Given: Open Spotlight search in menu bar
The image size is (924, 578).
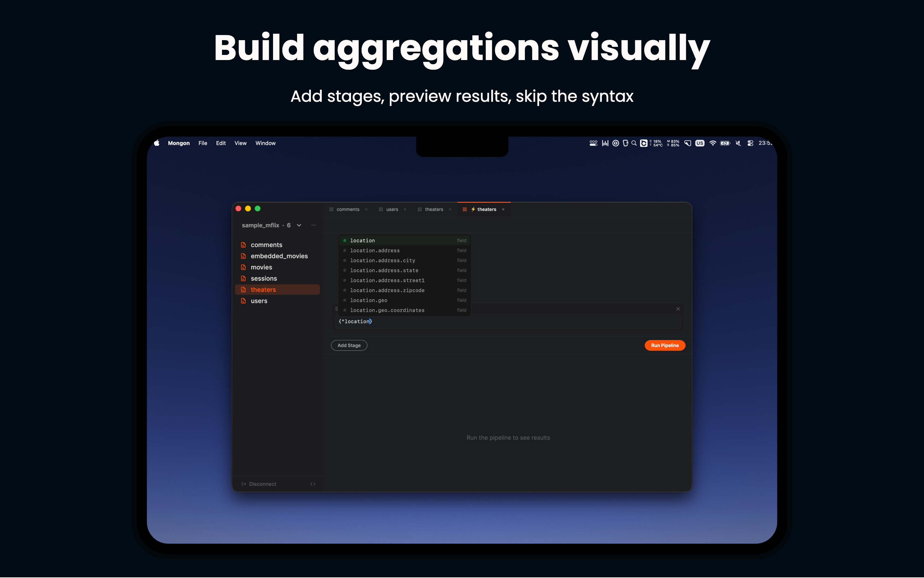Looking at the screenshot, I should pos(634,143).
